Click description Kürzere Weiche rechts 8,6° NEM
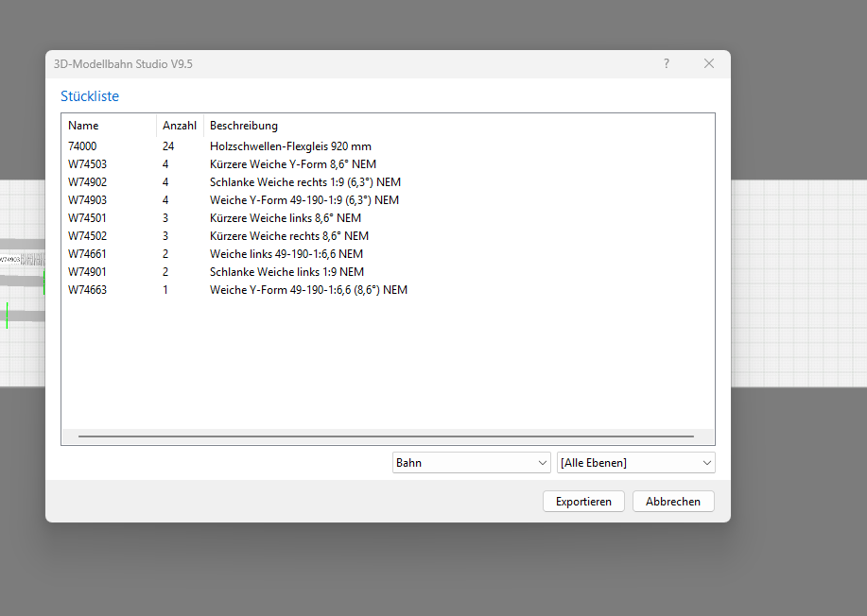This screenshot has width=867, height=616. 289,236
